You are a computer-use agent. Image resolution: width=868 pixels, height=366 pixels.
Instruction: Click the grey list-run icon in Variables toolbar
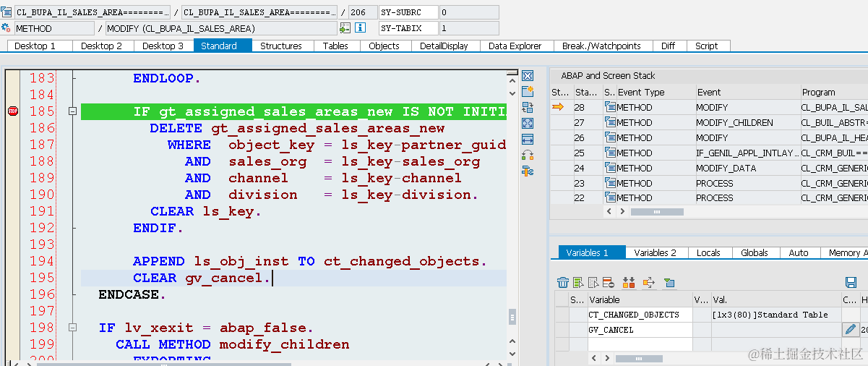coord(593,282)
